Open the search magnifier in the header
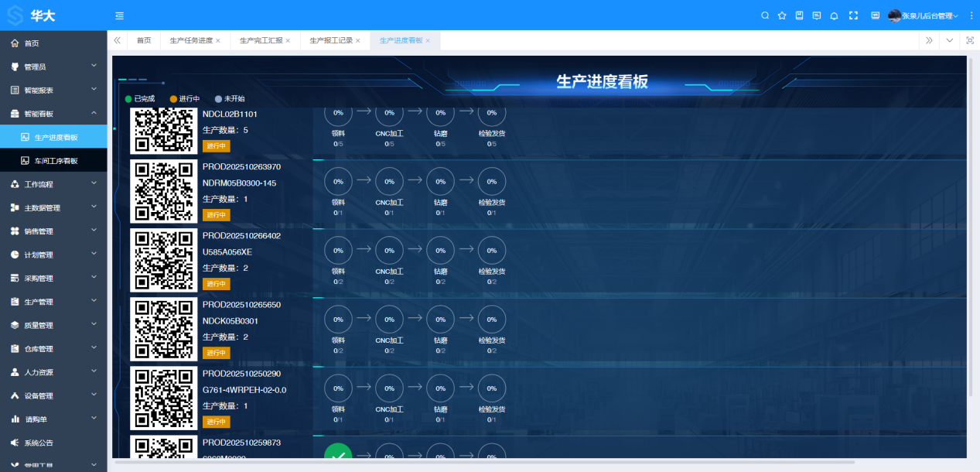This screenshot has width=980, height=472. (x=765, y=15)
